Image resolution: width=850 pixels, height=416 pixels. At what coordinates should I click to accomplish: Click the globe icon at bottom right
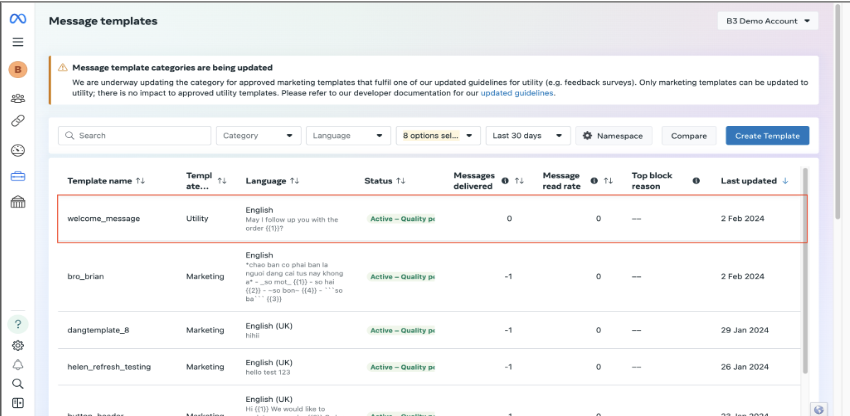[819, 409]
